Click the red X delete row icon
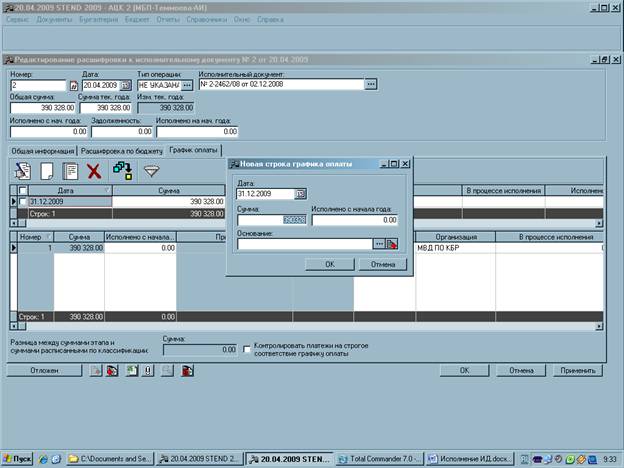The width and height of the screenshot is (624, 468). [94, 171]
